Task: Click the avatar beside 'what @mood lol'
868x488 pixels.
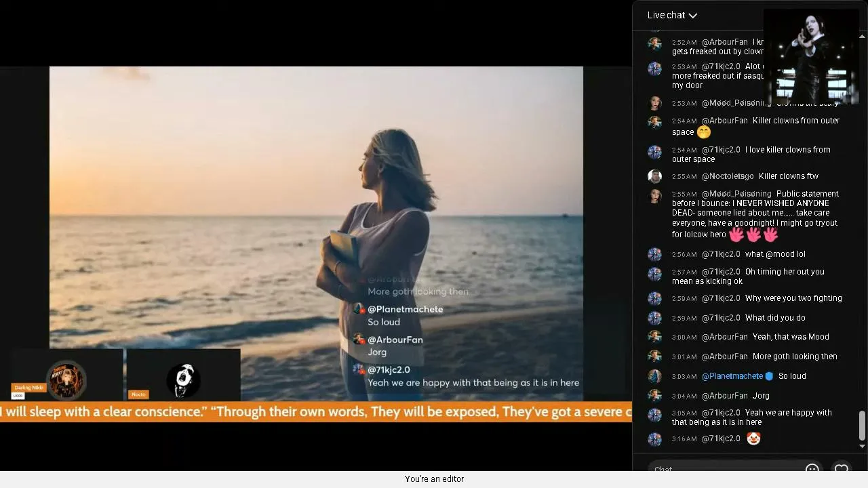Action: 654,254
